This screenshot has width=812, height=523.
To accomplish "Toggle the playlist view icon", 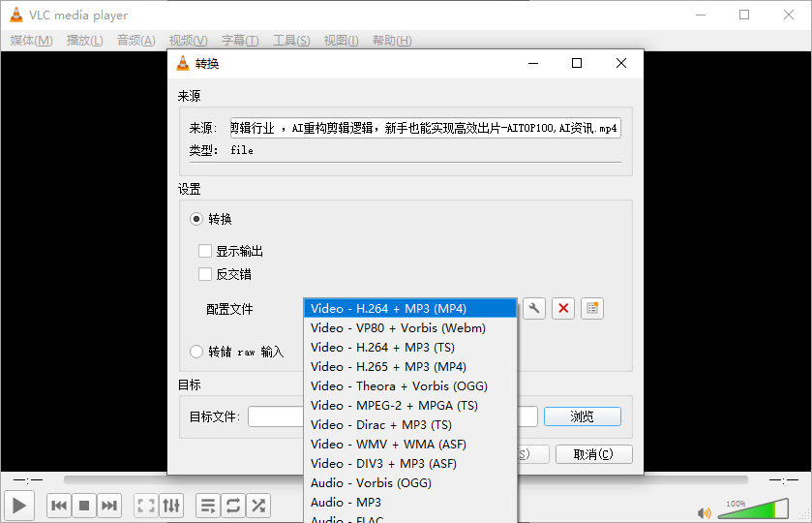I will click(208, 506).
